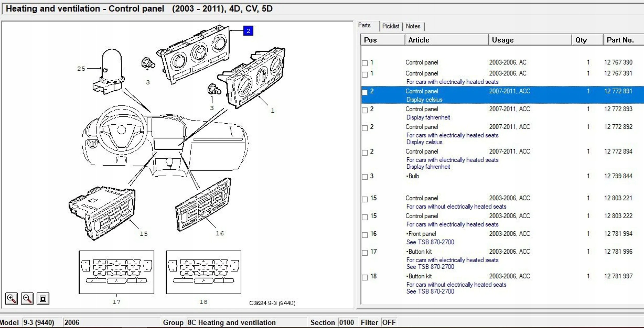The image size is (644, 328).
Task: Click the Filter OFF status field
Action: 388,322
